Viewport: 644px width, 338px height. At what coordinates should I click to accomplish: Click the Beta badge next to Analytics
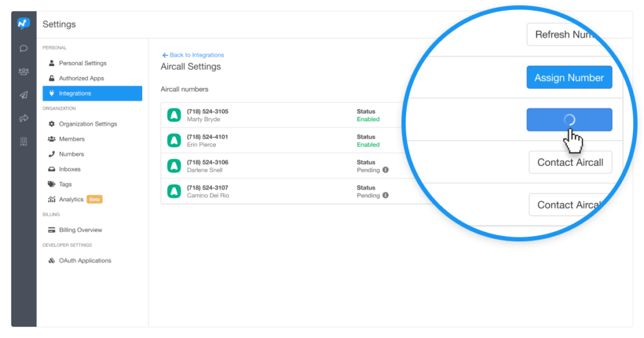point(94,199)
